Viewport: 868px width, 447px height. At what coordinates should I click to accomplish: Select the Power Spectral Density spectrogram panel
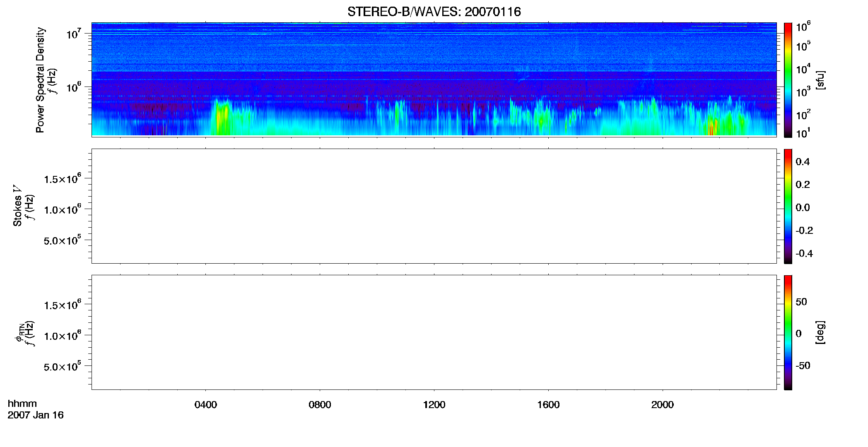tap(434, 79)
